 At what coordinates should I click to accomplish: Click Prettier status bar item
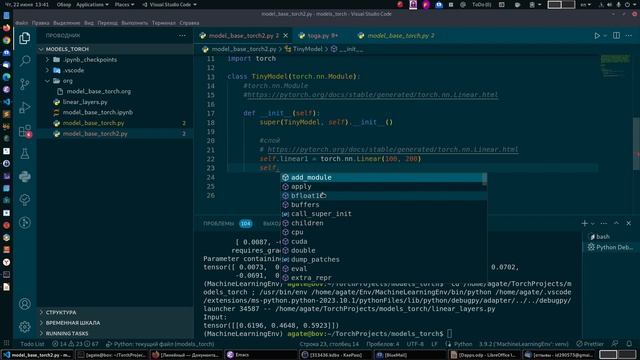click(590, 344)
